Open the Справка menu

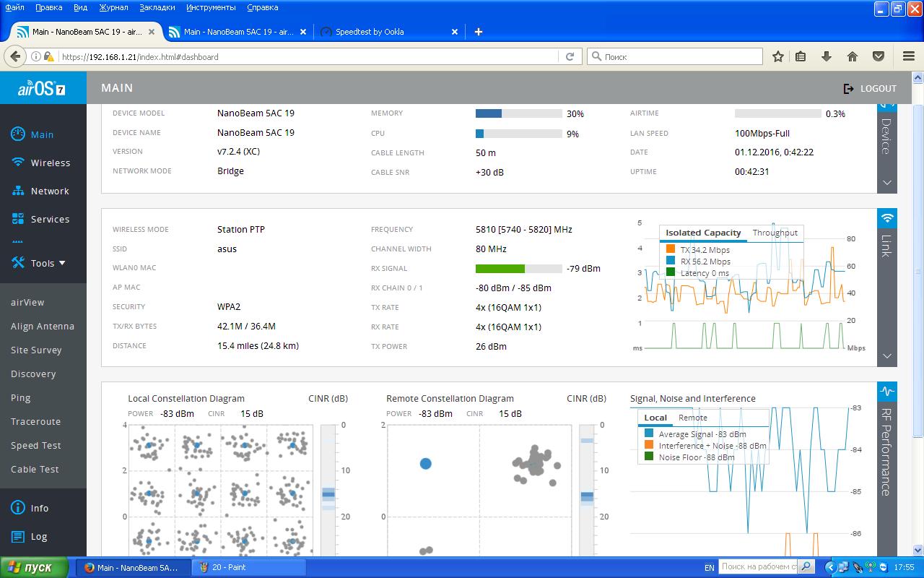coord(262,7)
